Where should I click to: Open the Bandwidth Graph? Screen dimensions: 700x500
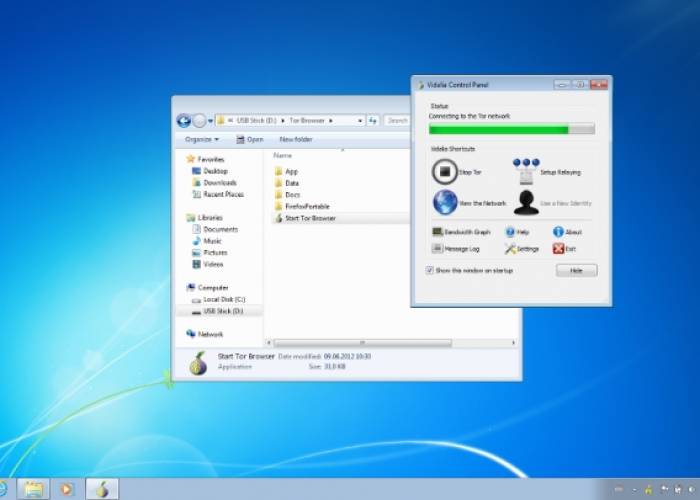(461, 232)
